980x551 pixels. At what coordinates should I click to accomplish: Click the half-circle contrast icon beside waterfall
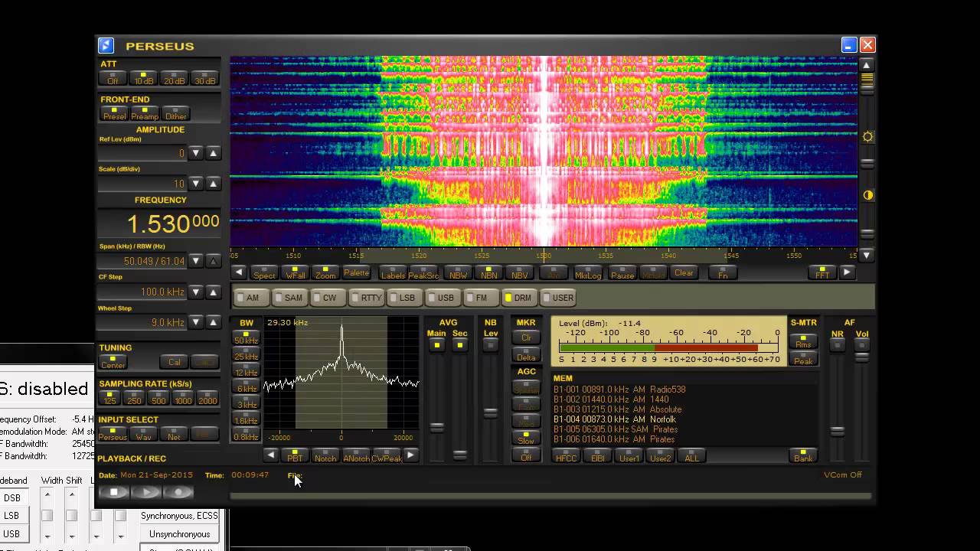(867, 195)
